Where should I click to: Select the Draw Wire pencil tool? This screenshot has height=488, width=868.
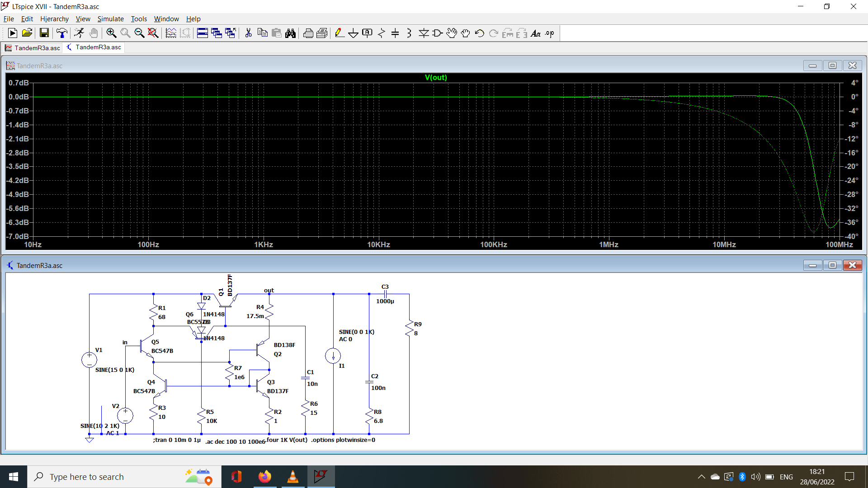339,33
